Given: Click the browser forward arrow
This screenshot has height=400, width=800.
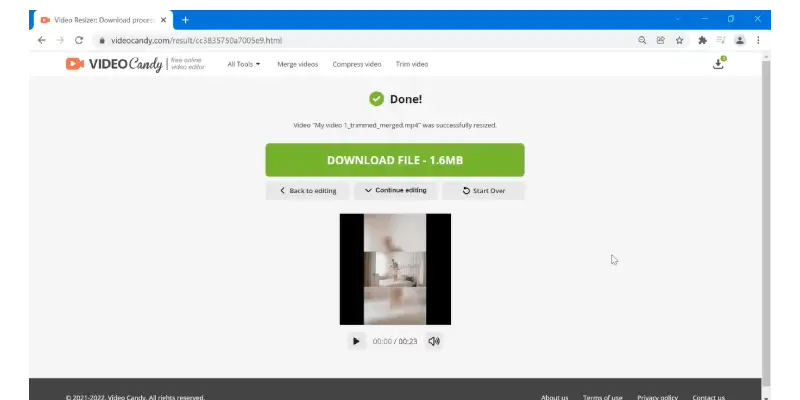Looking at the screenshot, I should coord(60,40).
